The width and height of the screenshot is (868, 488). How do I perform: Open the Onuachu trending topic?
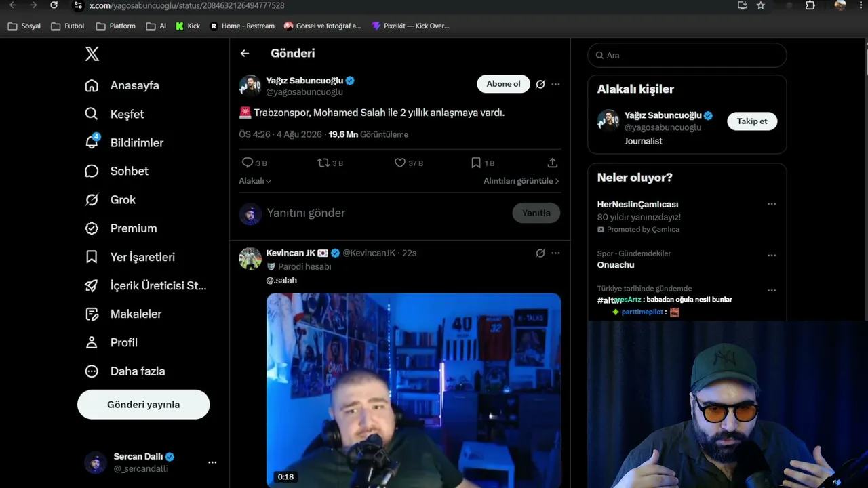coord(616,265)
